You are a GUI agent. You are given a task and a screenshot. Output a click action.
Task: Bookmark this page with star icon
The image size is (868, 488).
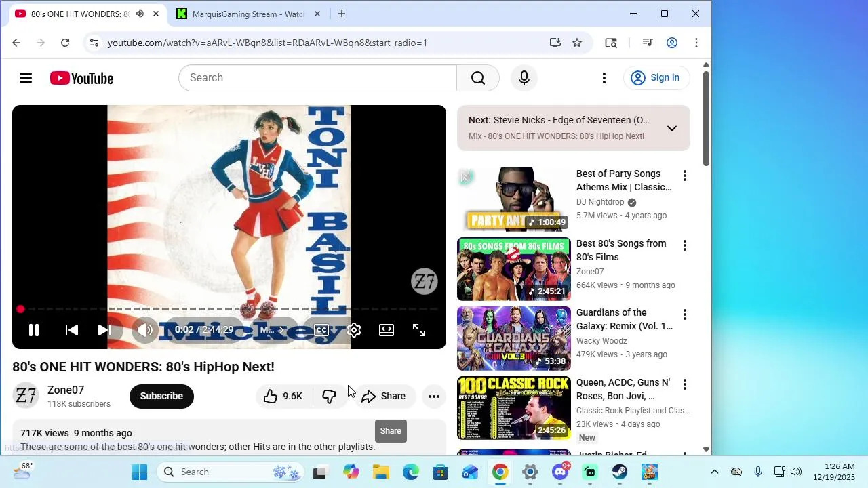pos(577,43)
